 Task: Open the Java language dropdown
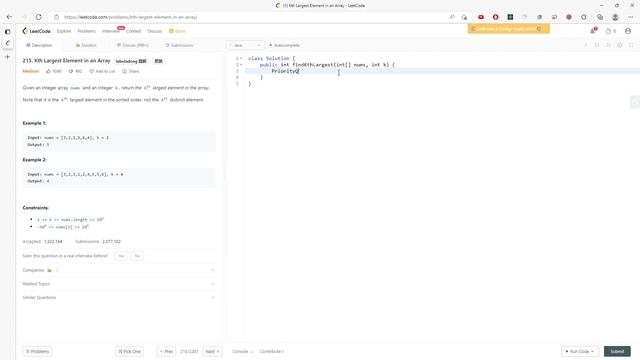pyautogui.click(x=245, y=45)
